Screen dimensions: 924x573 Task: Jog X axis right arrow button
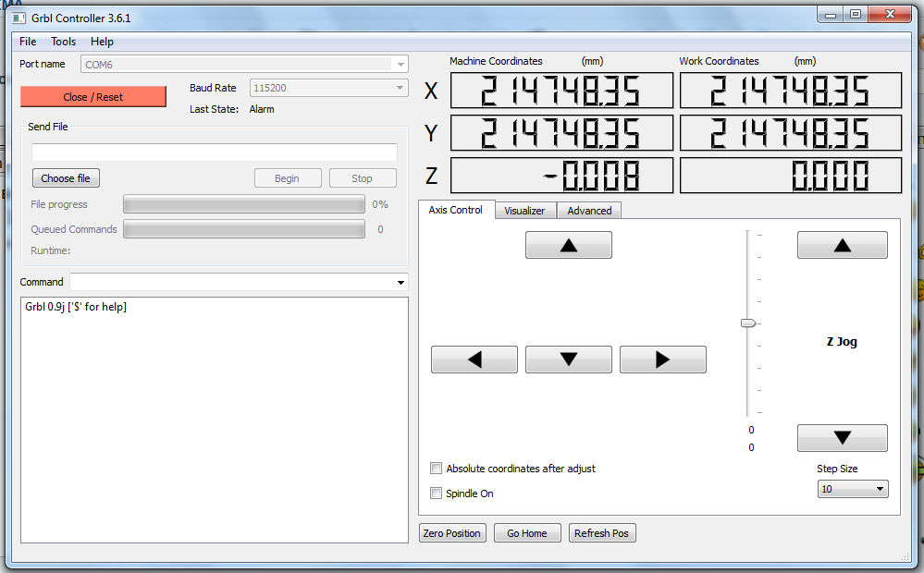[x=663, y=360]
